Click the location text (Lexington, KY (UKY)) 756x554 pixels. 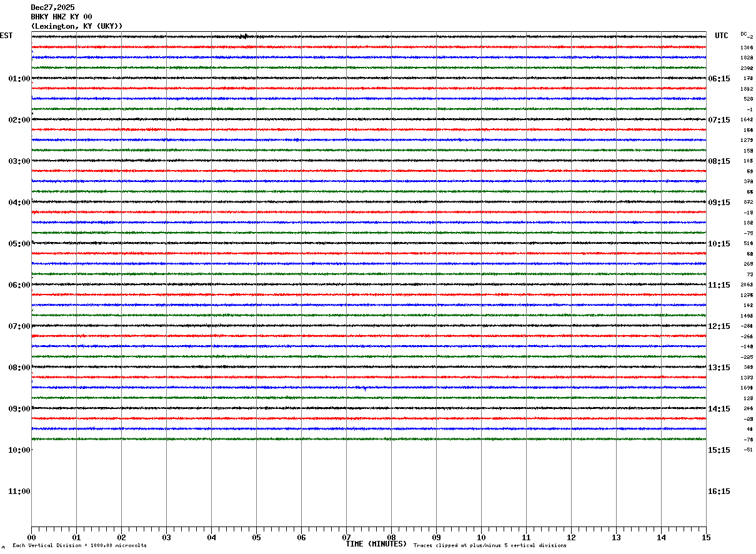[77, 26]
